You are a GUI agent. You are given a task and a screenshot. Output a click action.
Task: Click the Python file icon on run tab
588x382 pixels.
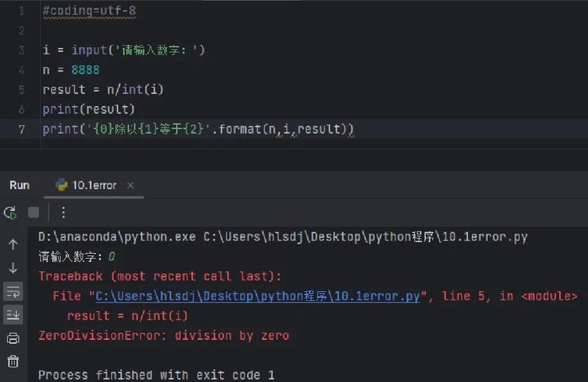point(62,185)
